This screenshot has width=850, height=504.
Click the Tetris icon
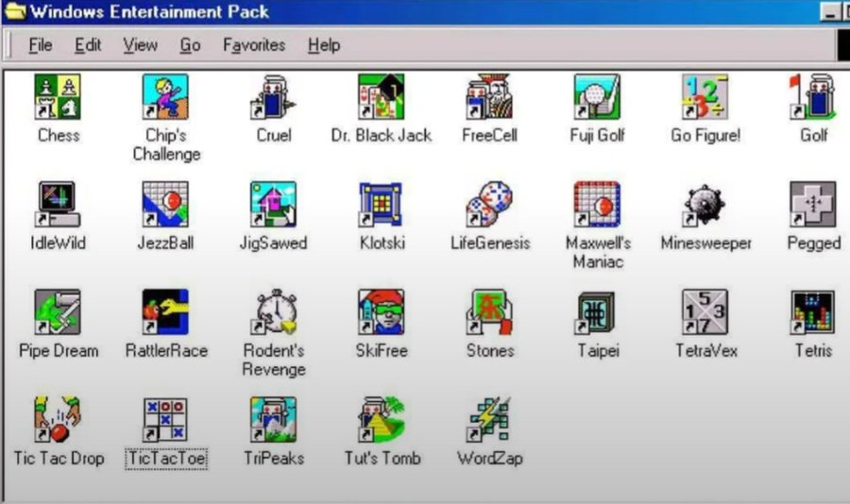click(812, 312)
